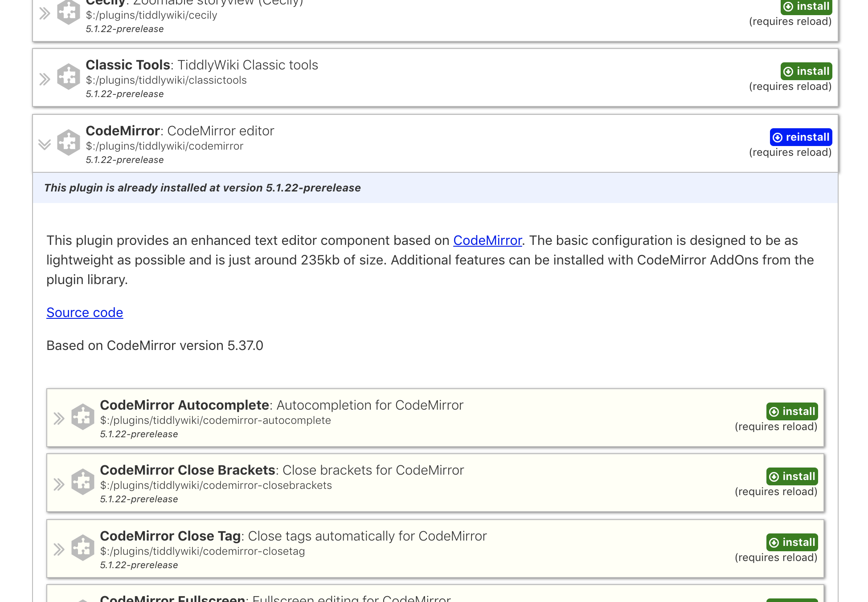Image resolution: width=868 pixels, height=602 pixels.
Task: Click the path text $:/plugins/tiddlywiki/classictools
Action: tap(166, 80)
